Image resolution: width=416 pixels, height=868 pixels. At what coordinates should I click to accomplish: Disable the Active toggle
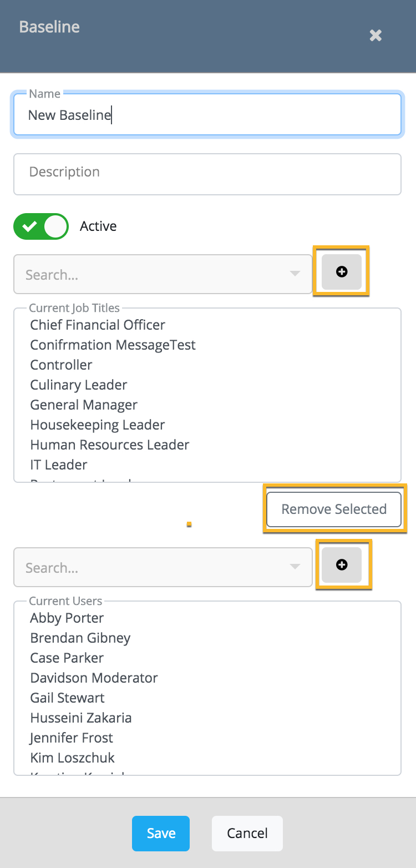pos(41,226)
